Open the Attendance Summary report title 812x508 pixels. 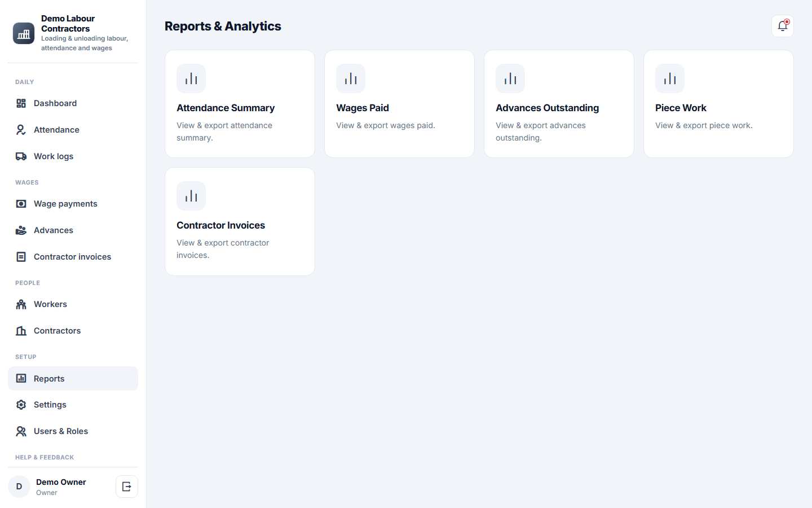click(x=226, y=108)
